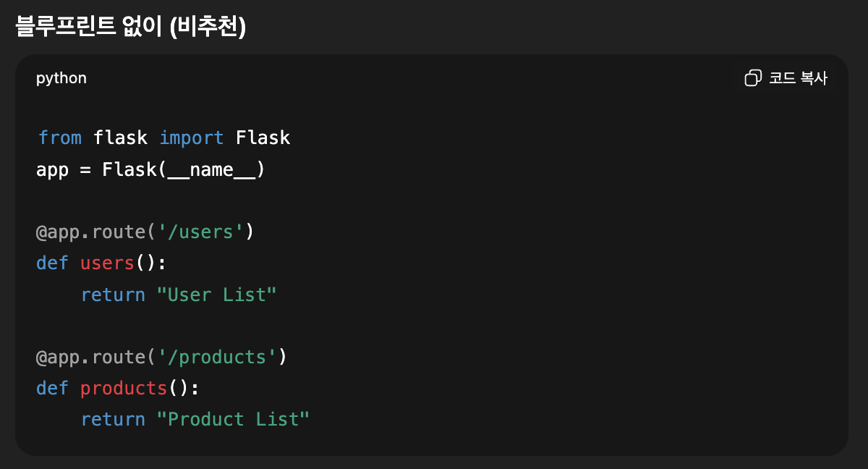Click the 'users' function name
The width and height of the screenshot is (868, 469).
point(107,263)
